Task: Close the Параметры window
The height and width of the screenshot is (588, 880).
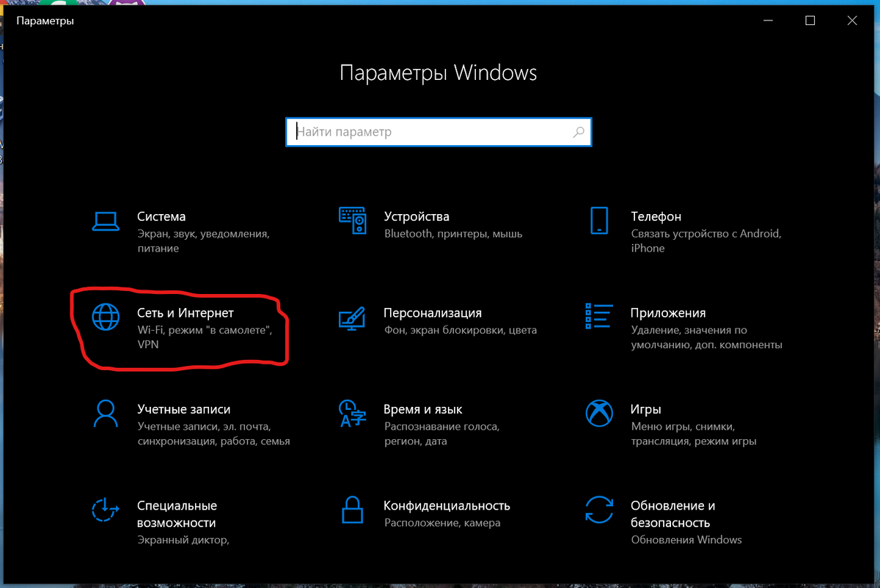Action: pyautogui.click(x=852, y=21)
